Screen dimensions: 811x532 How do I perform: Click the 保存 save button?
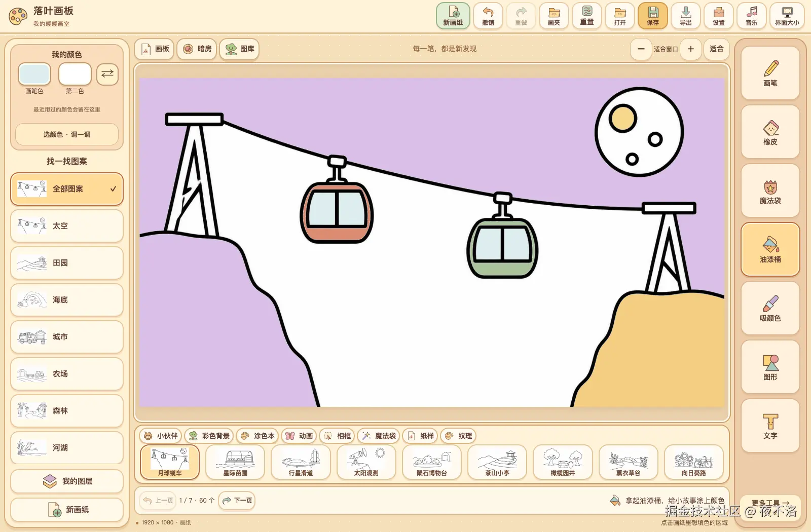[x=653, y=16]
